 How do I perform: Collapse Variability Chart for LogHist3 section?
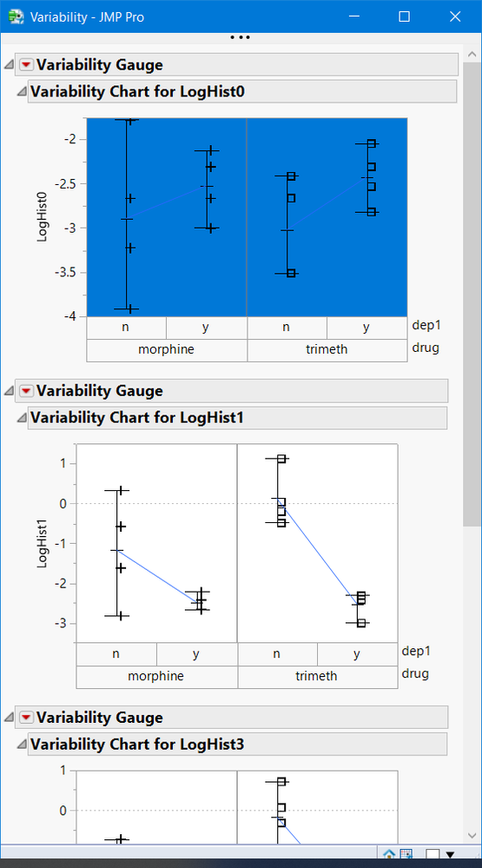[22, 745]
